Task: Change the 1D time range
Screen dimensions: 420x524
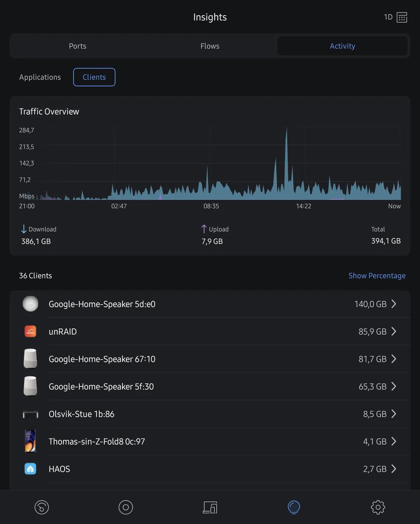Action: coord(388,17)
